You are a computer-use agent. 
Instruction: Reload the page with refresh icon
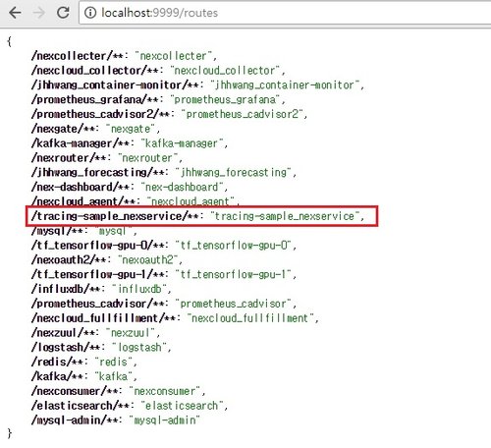[63, 13]
